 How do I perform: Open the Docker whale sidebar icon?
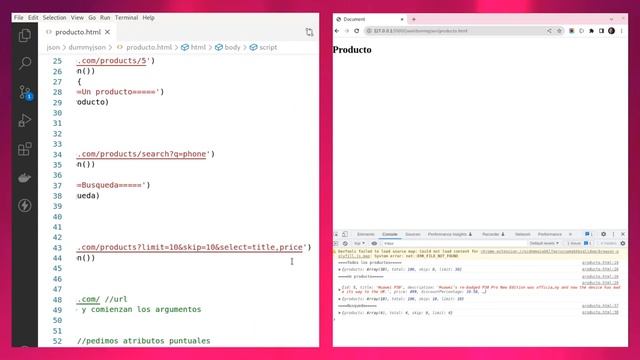(24, 178)
